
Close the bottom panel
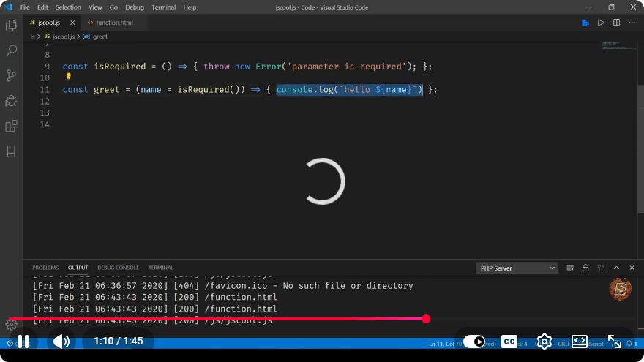tap(632, 268)
